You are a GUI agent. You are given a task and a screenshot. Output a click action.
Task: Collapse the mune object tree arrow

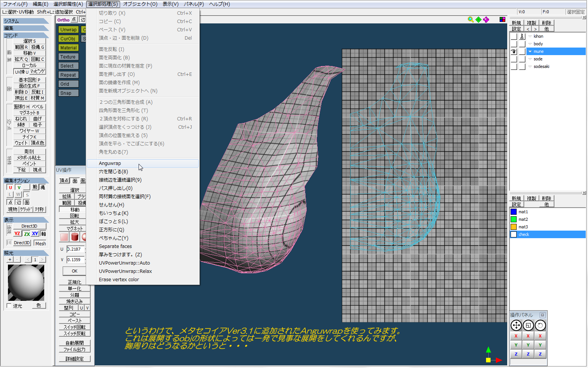tap(530, 52)
